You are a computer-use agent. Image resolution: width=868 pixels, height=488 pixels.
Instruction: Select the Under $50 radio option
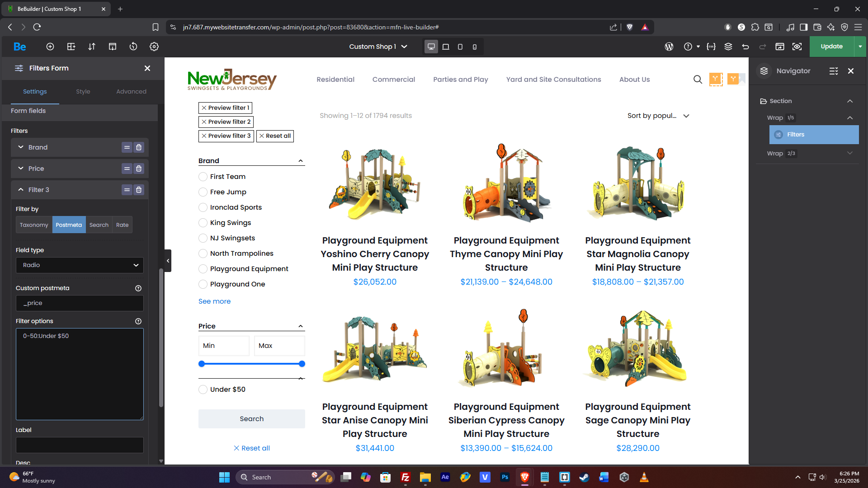click(203, 389)
